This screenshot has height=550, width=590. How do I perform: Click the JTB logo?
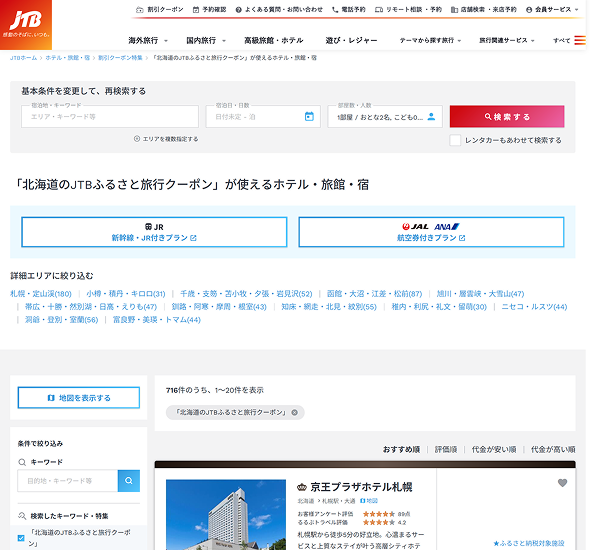[26, 25]
